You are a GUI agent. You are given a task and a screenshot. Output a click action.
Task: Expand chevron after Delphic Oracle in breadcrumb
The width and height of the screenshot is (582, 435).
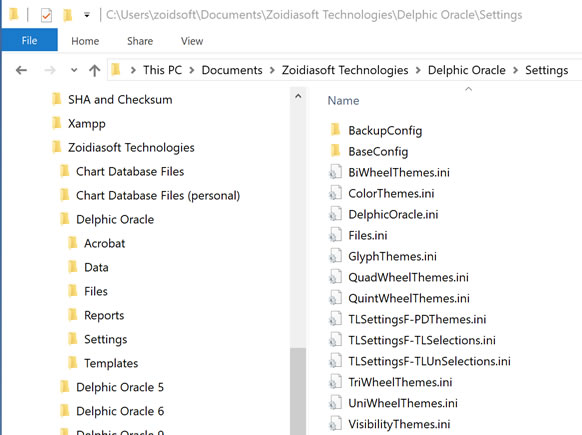[x=515, y=70]
